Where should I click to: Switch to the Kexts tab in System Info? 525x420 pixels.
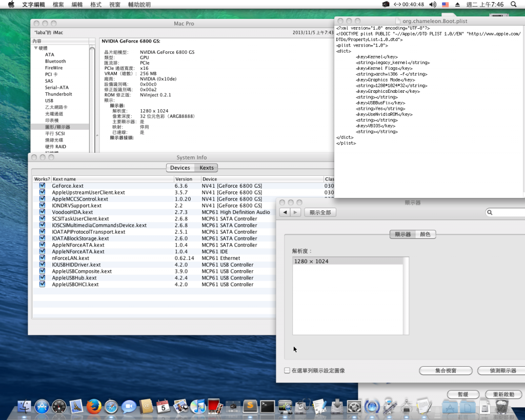click(206, 168)
